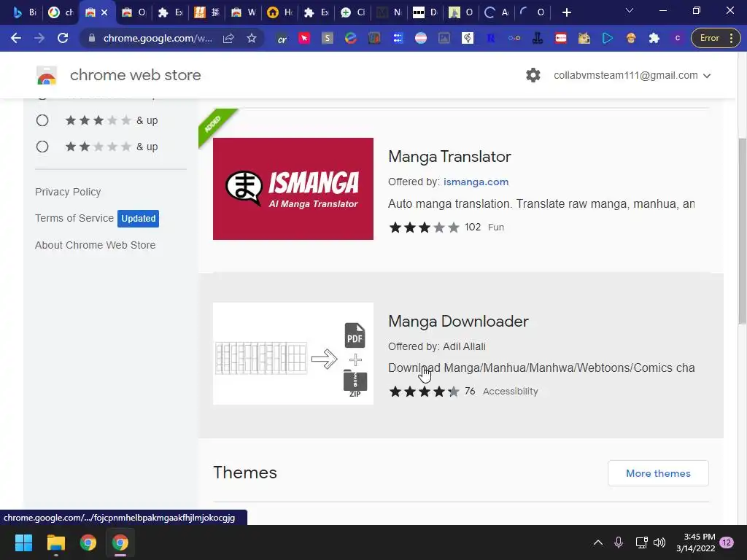
Task: Open the profile avatar 'c'
Action: click(x=678, y=38)
